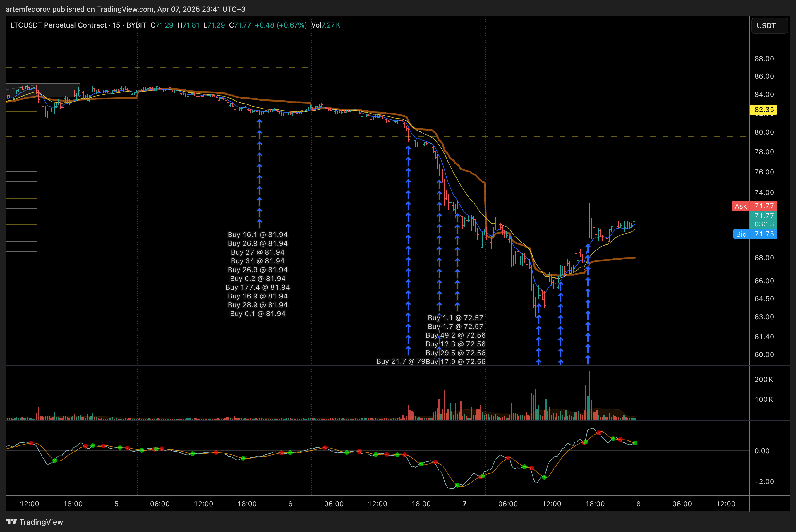Click the −2.00 oscillator axis label
Viewport: 796px width, 532px height.
(x=764, y=482)
